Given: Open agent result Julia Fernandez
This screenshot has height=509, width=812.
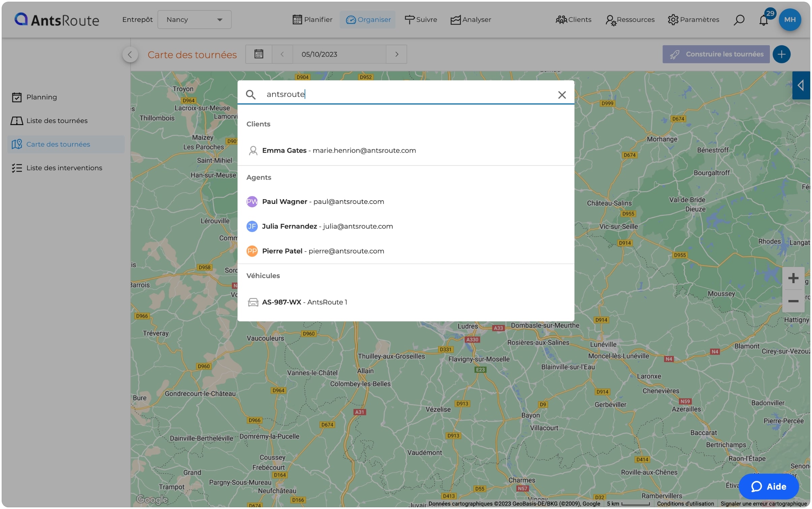Looking at the screenshot, I should click(x=406, y=226).
